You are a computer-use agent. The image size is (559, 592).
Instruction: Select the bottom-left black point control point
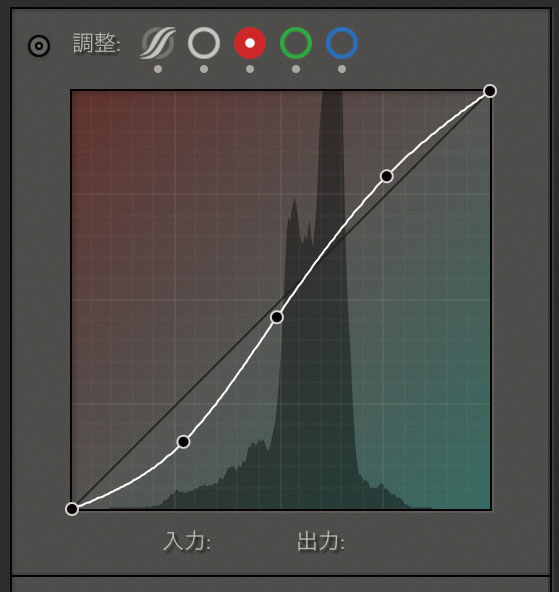pyautogui.click(x=72, y=509)
